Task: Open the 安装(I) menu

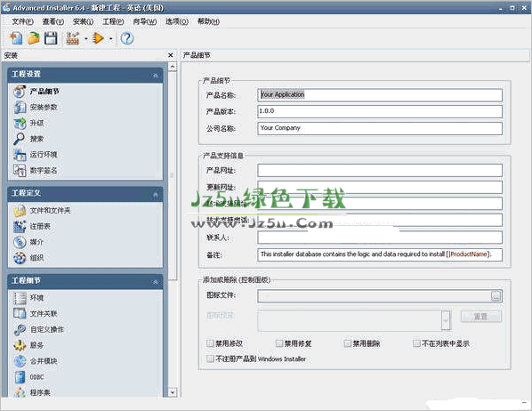Action: pos(83,21)
